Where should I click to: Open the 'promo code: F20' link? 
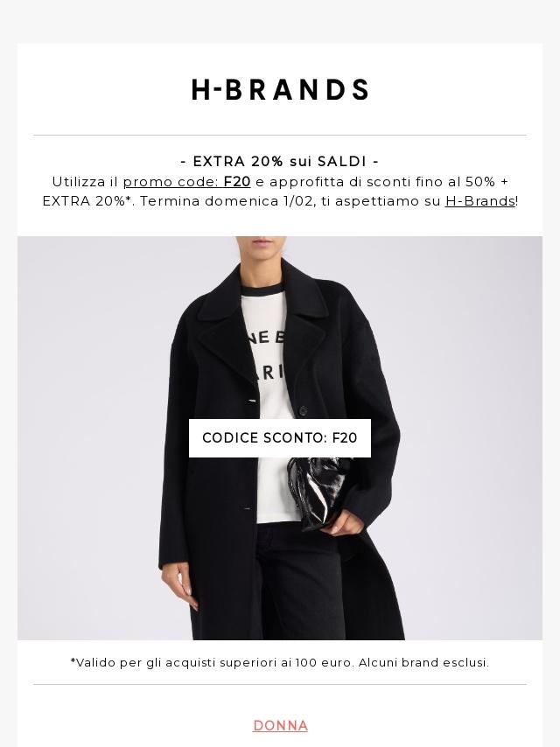[187, 182]
